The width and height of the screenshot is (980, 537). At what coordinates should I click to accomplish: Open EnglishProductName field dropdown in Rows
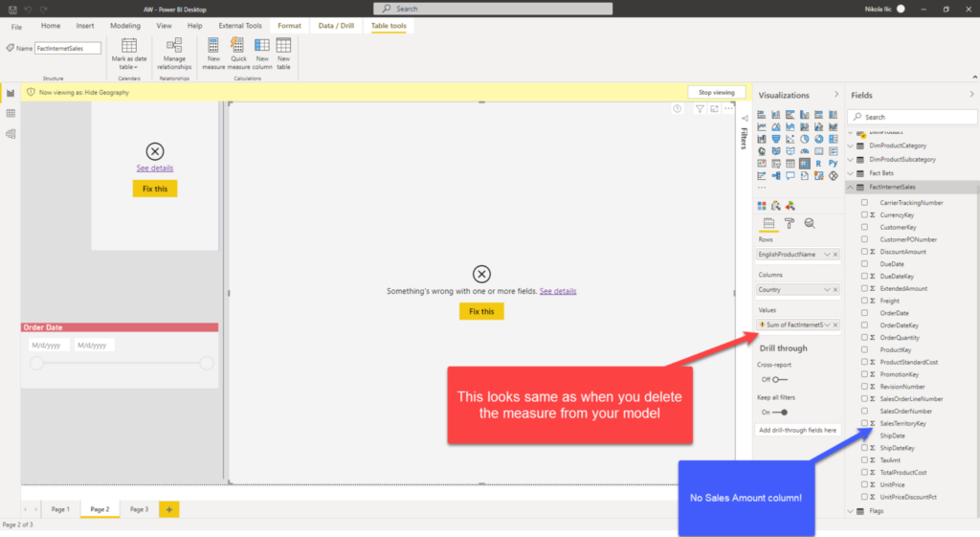(x=827, y=255)
